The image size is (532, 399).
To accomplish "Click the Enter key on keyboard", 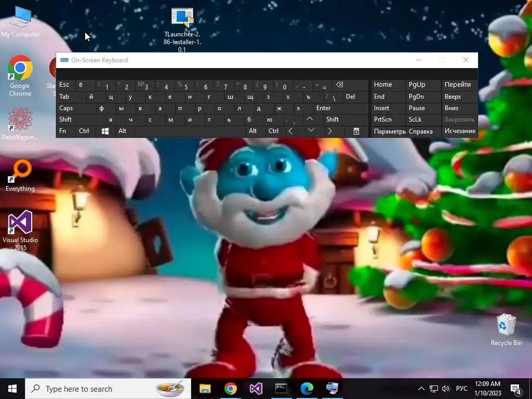I will [x=341, y=108].
